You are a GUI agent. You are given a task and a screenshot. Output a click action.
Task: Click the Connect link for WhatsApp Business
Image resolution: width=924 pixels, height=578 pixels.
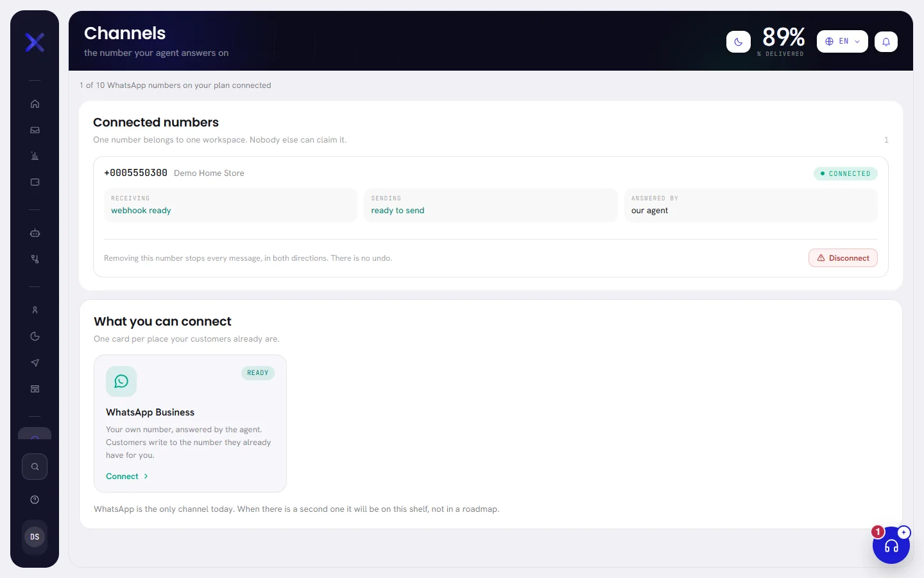click(127, 477)
